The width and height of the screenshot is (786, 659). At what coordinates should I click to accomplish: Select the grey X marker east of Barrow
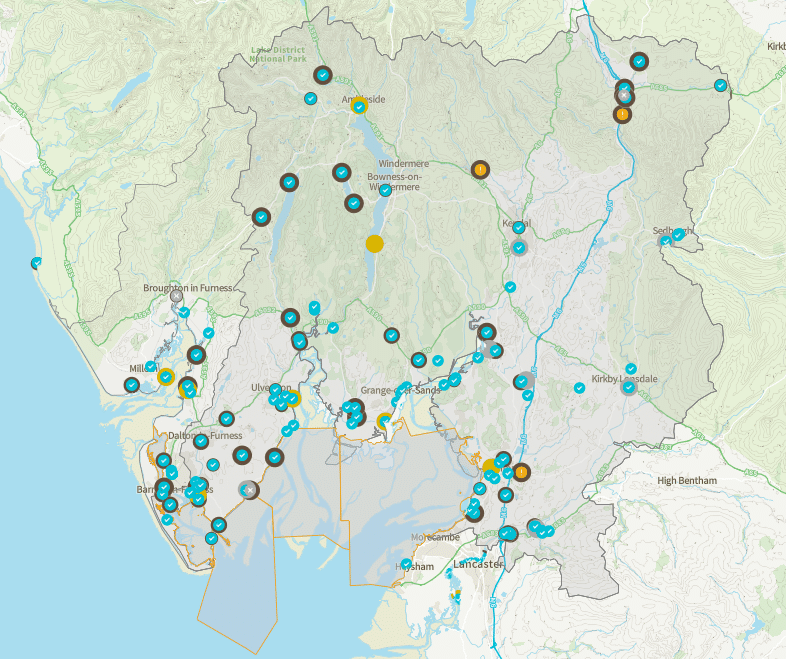pos(248,489)
